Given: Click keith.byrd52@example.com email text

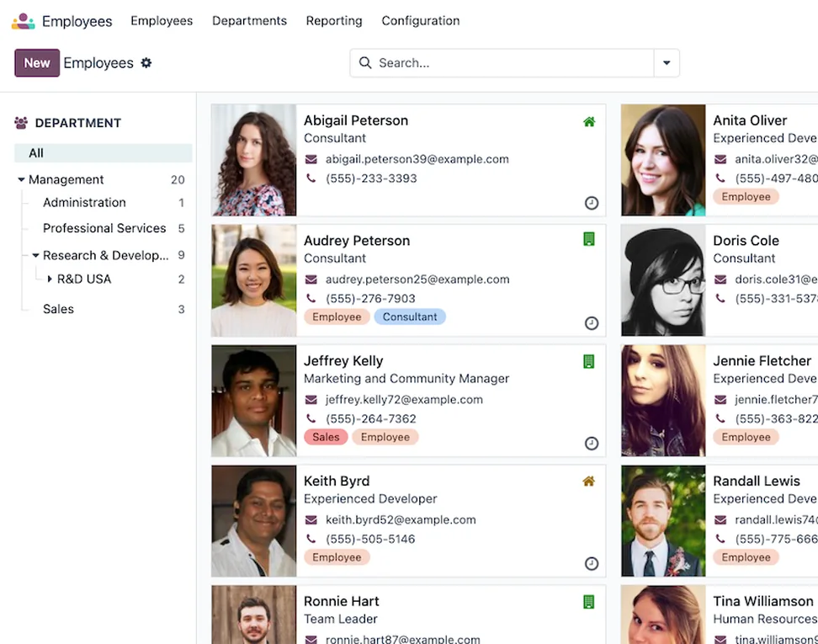Looking at the screenshot, I should (x=401, y=519).
